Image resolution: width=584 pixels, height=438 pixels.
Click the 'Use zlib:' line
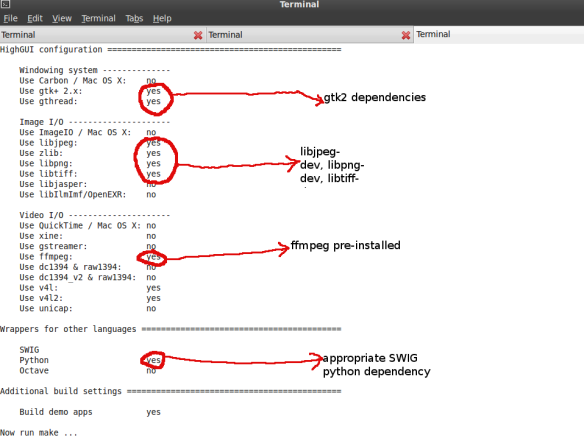coord(90,153)
